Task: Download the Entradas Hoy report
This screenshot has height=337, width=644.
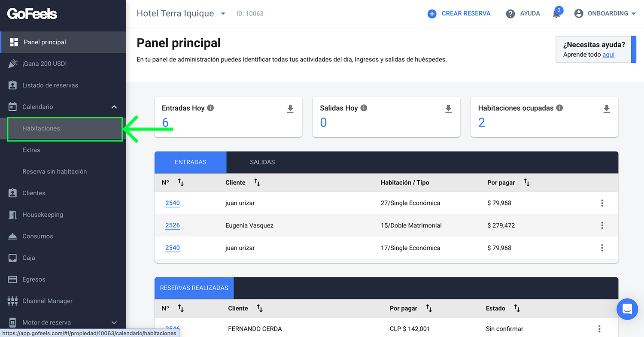Action: pos(290,109)
